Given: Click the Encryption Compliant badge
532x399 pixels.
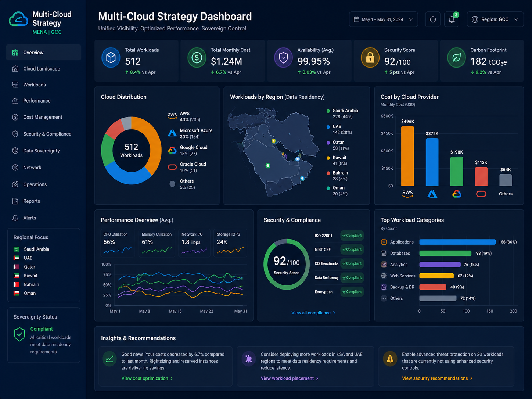Looking at the screenshot, I should coord(352,292).
